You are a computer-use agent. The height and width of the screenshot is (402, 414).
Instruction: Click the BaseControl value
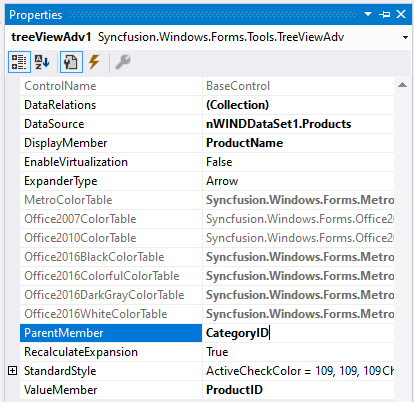[298, 86]
